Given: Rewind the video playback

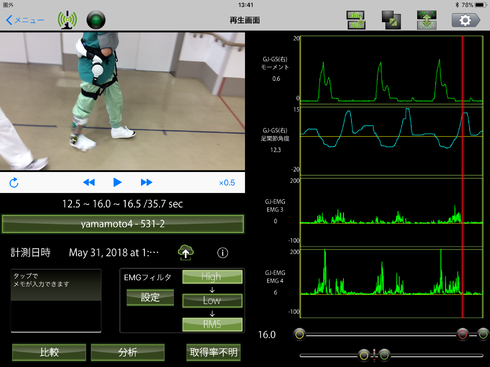Looking at the screenshot, I should tap(89, 182).
